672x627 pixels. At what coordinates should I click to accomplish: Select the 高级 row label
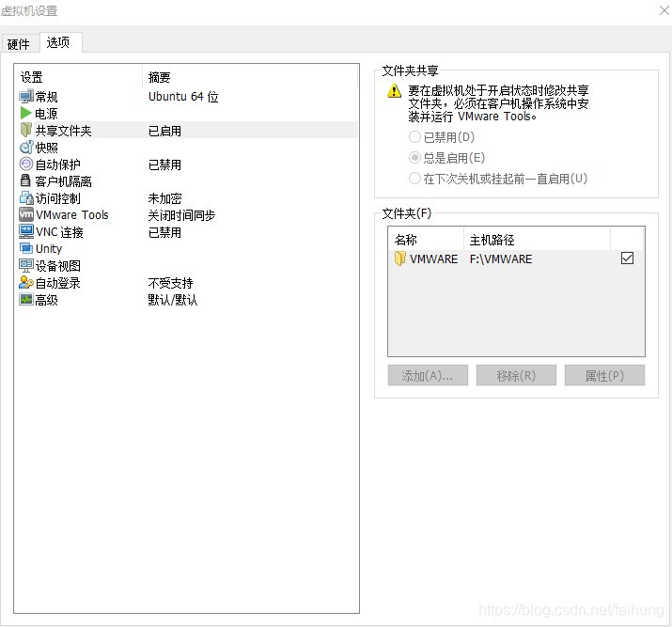tap(46, 300)
